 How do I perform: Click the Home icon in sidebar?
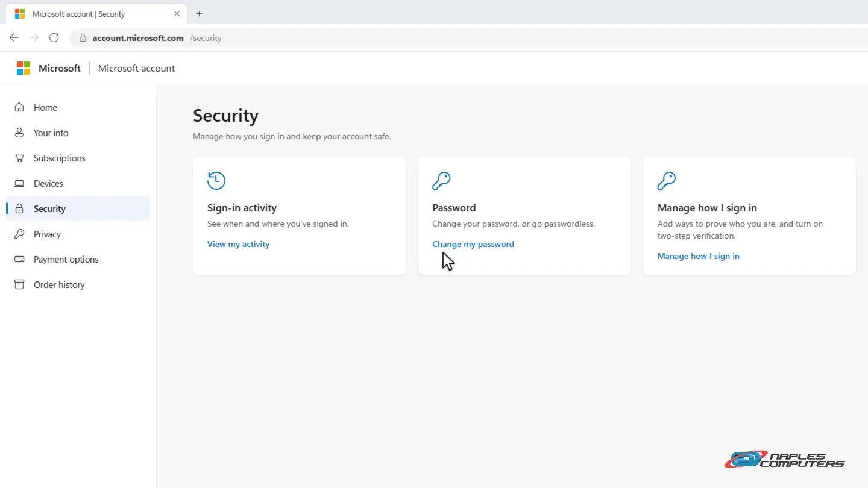19,107
